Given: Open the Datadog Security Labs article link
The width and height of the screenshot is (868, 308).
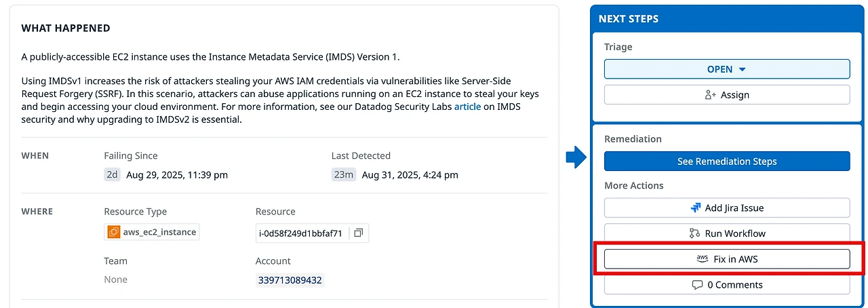Looking at the screenshot, I should [467, 107].
